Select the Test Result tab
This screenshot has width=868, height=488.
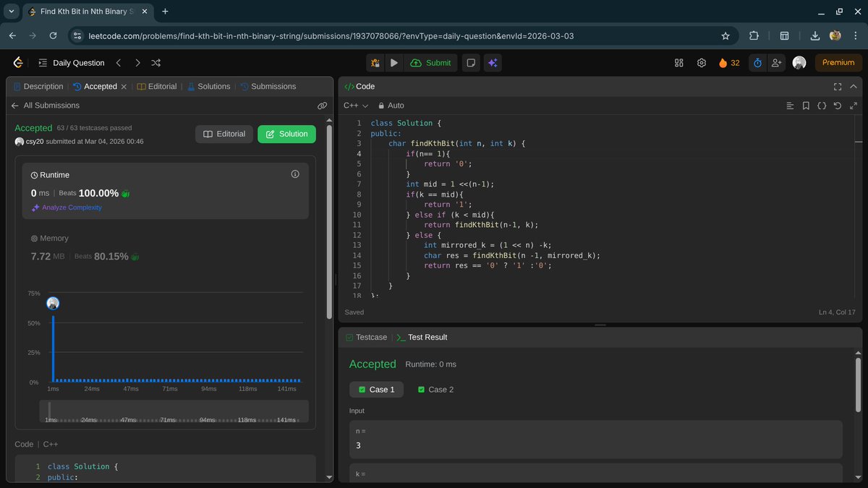click(x=422, y=337)
